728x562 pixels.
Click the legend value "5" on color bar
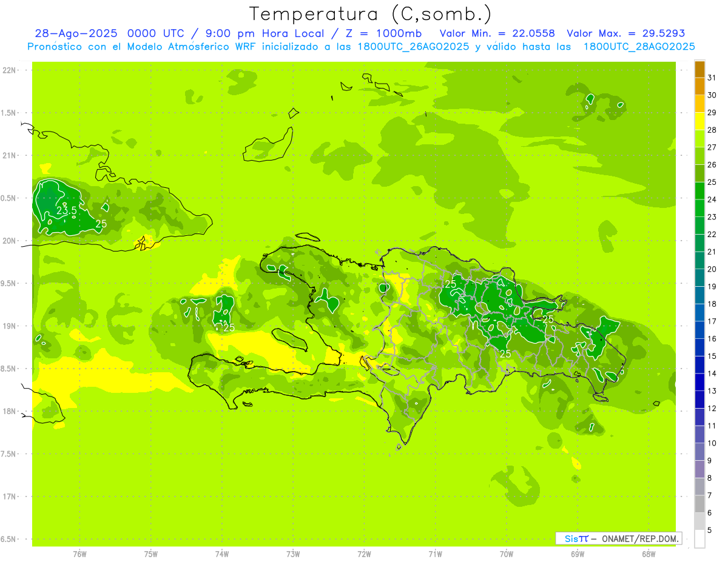(710, 530)
